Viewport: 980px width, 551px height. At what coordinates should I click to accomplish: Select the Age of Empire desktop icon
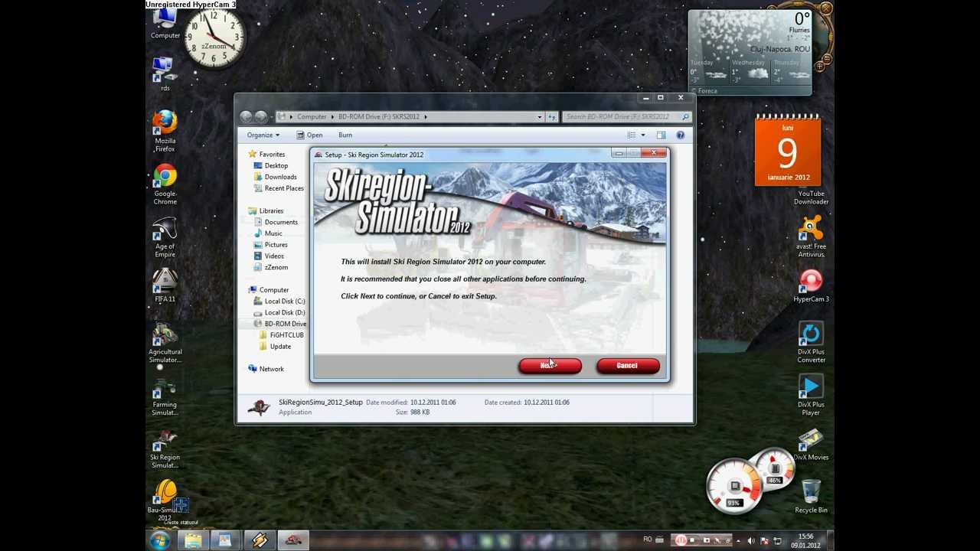coord(165,238)
